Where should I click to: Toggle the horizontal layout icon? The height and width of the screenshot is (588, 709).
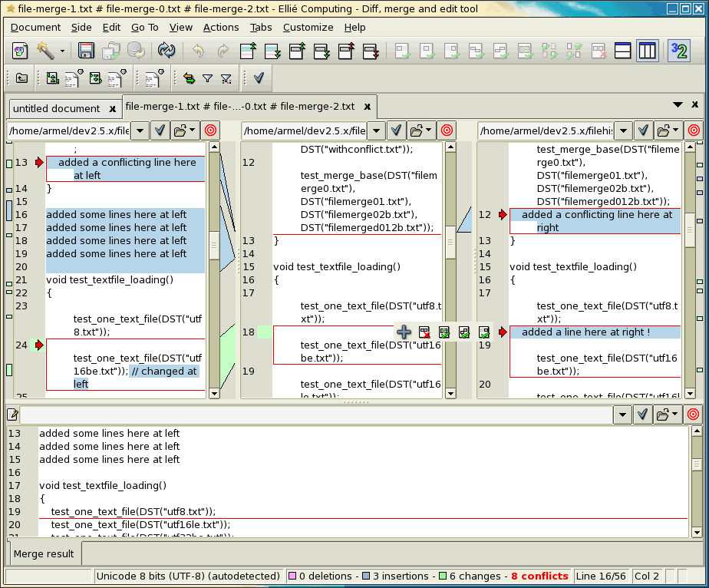click(x=623, y=51)
